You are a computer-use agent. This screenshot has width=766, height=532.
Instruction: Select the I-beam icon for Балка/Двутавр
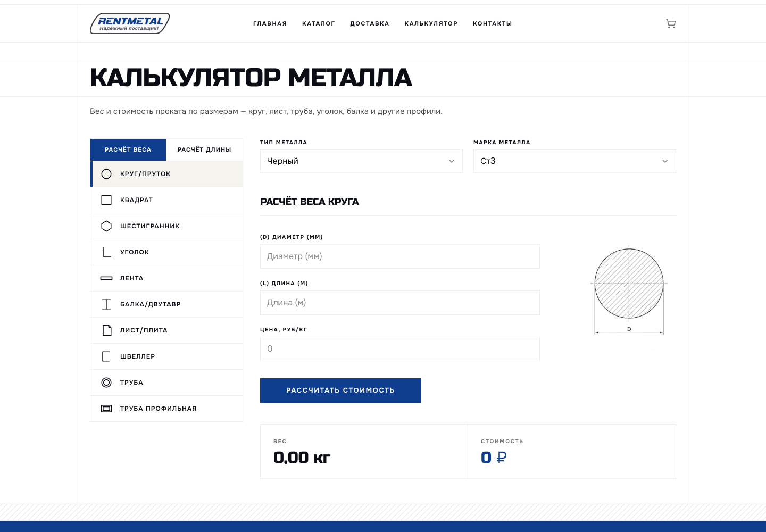[106, 304]
